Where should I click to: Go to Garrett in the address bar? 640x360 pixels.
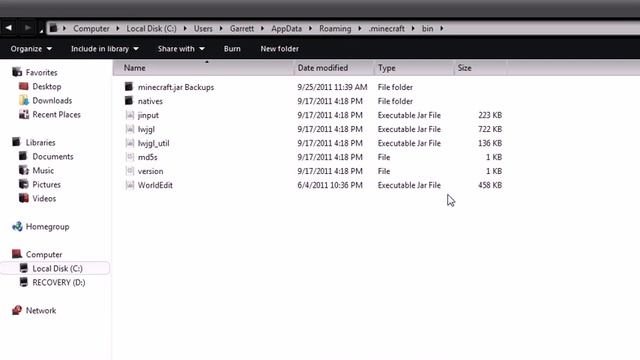click(242, 29)
